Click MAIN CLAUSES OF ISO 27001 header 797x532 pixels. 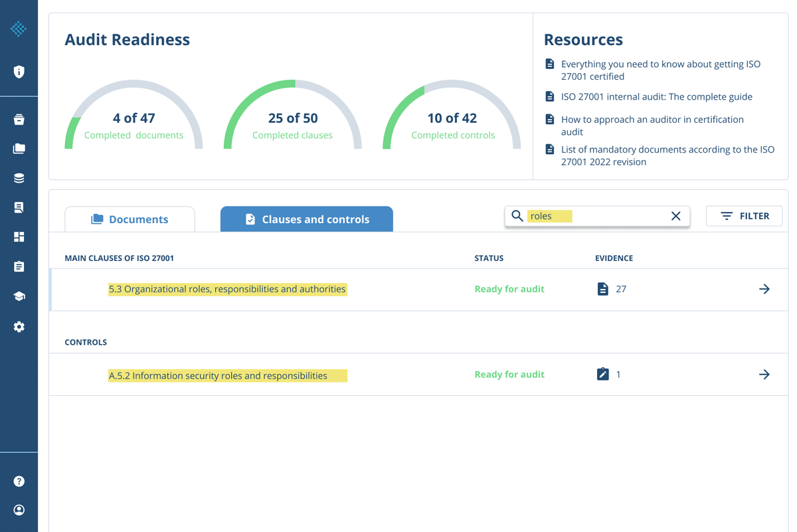(119, 258)
